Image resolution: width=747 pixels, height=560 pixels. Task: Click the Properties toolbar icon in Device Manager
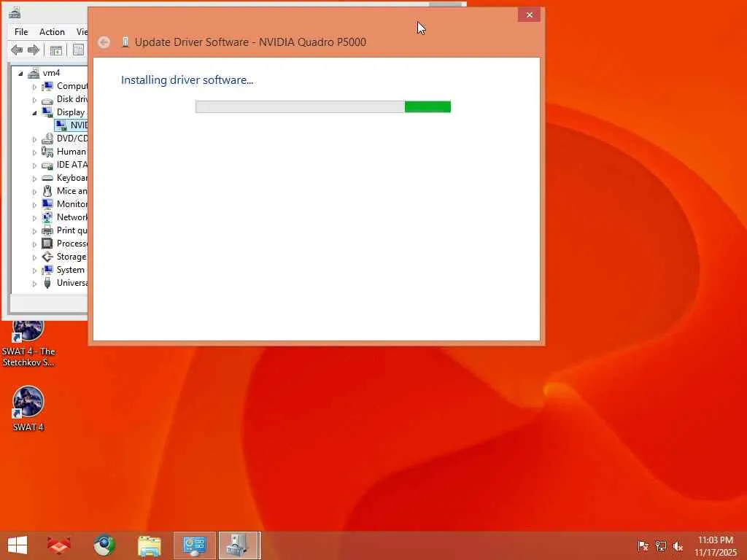point(78,50)
